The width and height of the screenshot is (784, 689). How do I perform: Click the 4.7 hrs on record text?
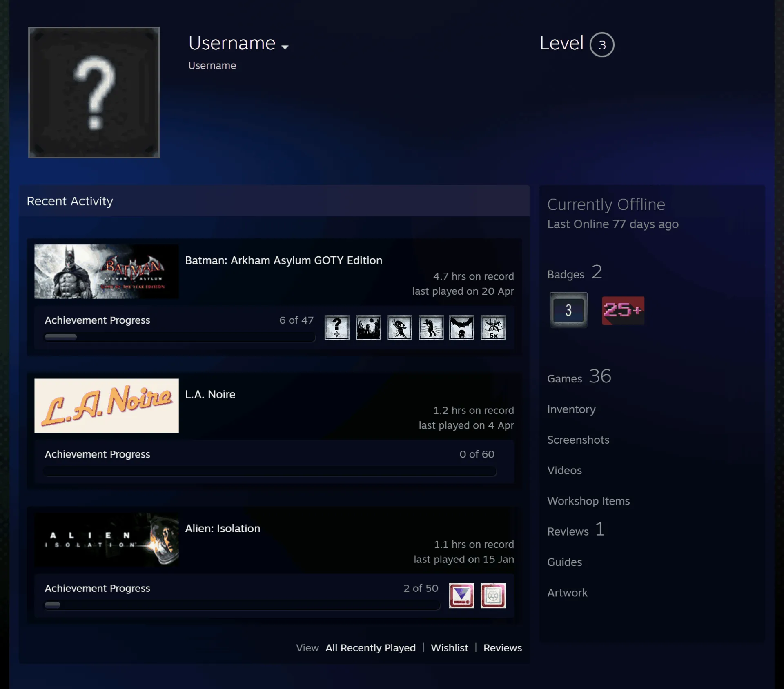pyautogui.click(x=474, y=276)
